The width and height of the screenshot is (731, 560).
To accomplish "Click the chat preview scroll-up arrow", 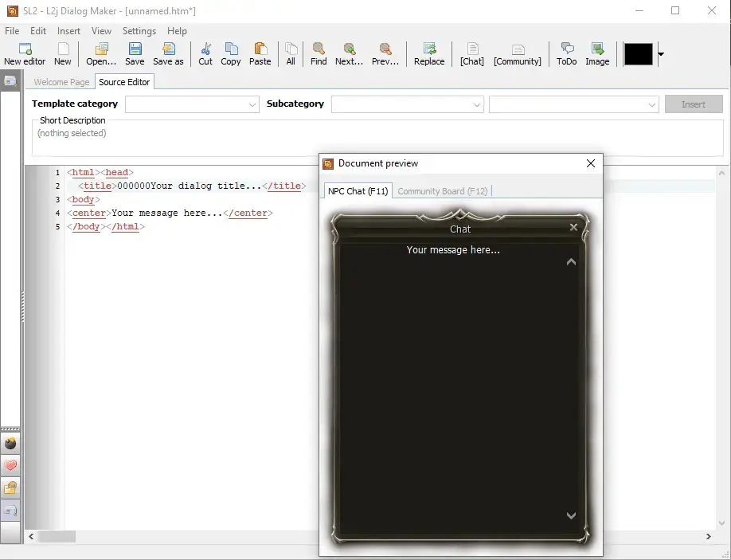I will 571,262.
